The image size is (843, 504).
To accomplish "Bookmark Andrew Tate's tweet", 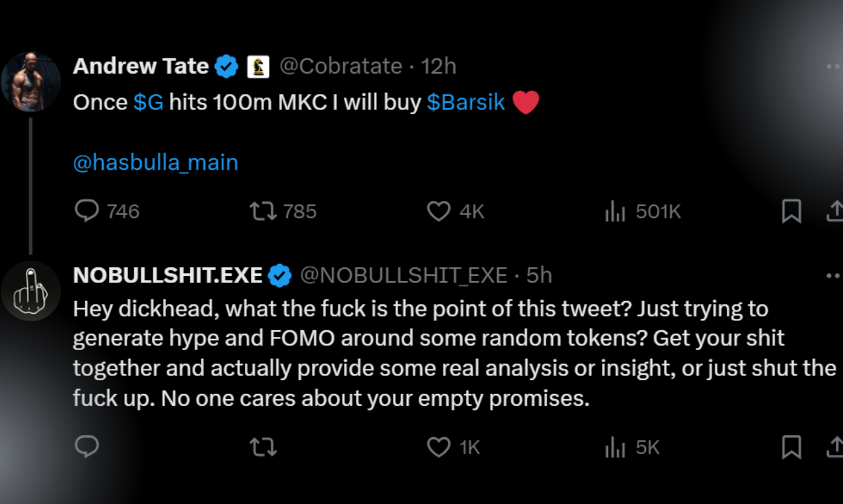I will point(791,211).
